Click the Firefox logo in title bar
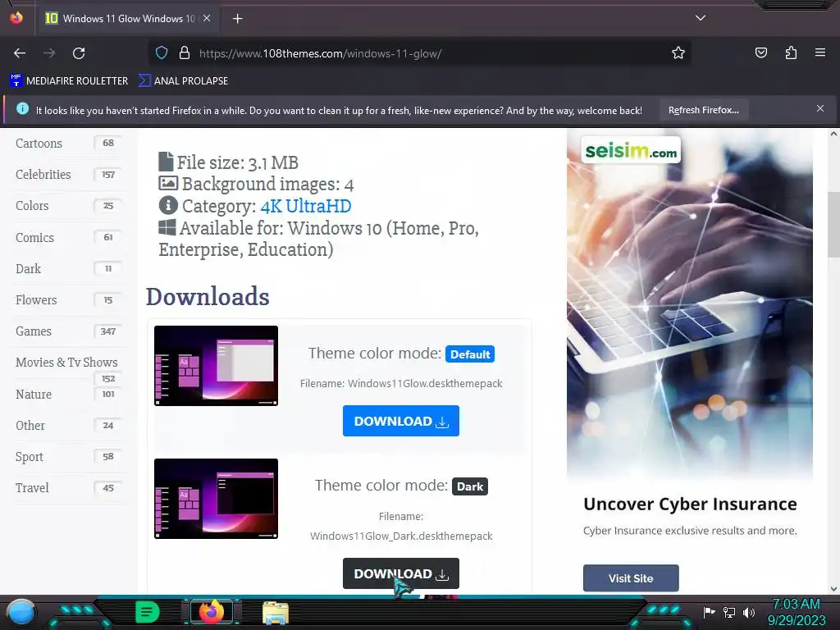The height and width of the screenshot is (630, 840). tap(16, 18)
